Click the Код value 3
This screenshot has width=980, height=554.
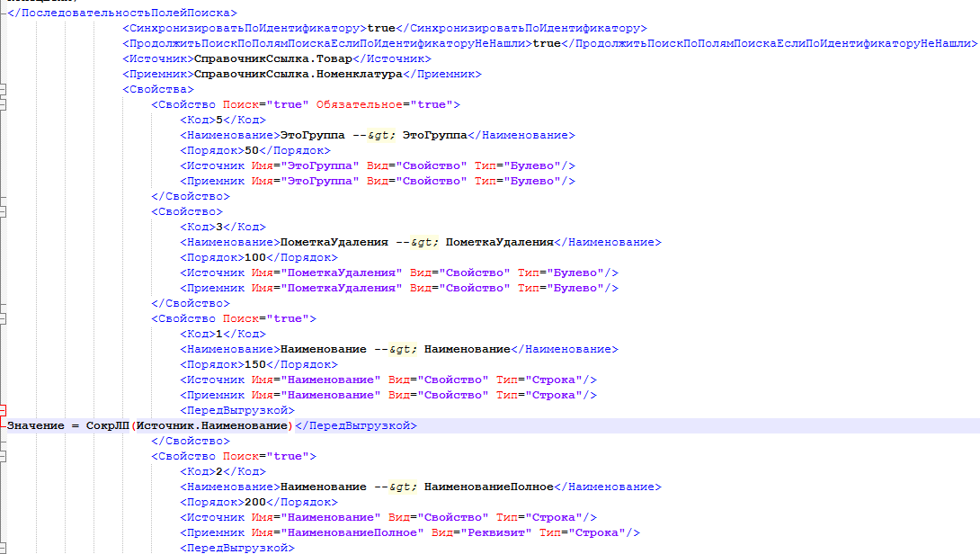(218, 227)
